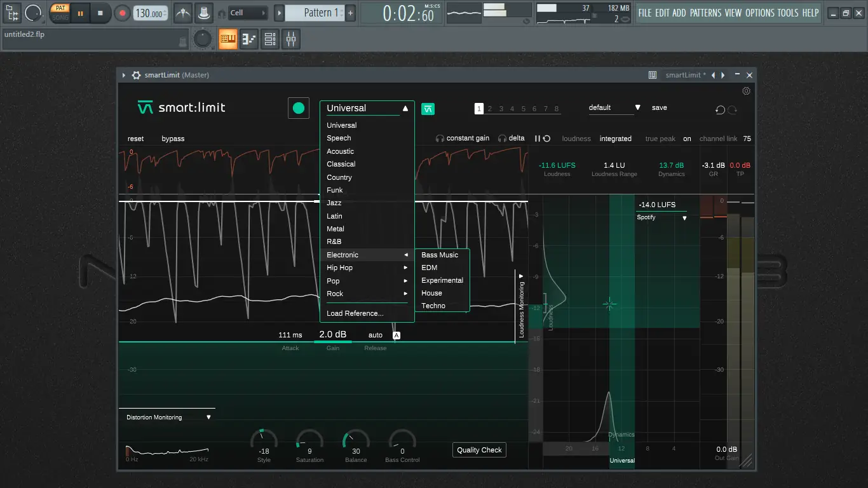Toggle true peak on setting
868x488 pixels.
[687, 139]
